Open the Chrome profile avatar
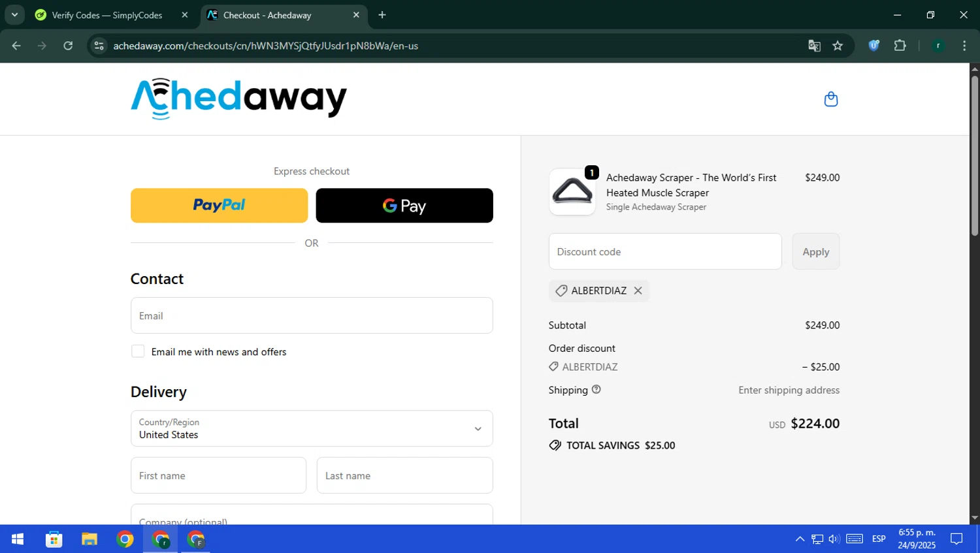The image size is (980, 553). 938,46
